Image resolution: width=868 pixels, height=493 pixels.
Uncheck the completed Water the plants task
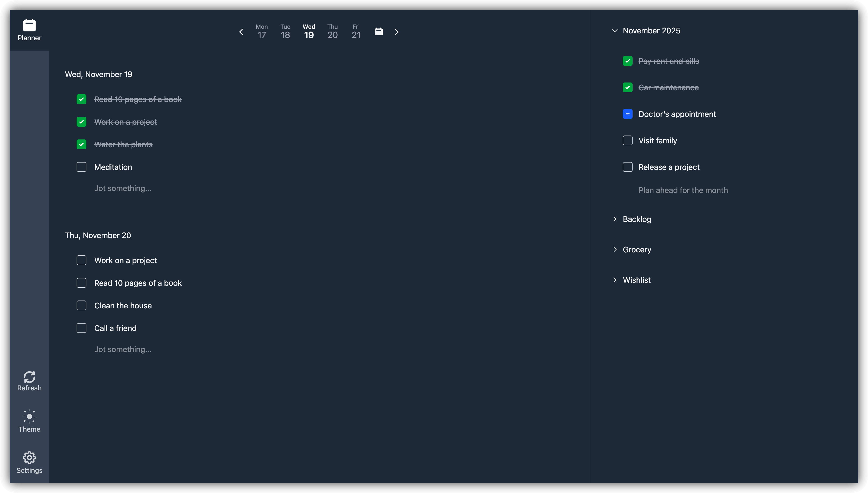pyautogui.click(x=81, y=144)
